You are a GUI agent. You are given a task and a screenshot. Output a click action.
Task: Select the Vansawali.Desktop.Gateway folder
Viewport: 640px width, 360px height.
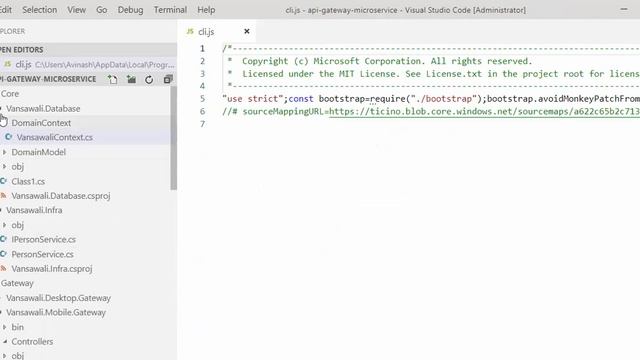coord(58,298)
